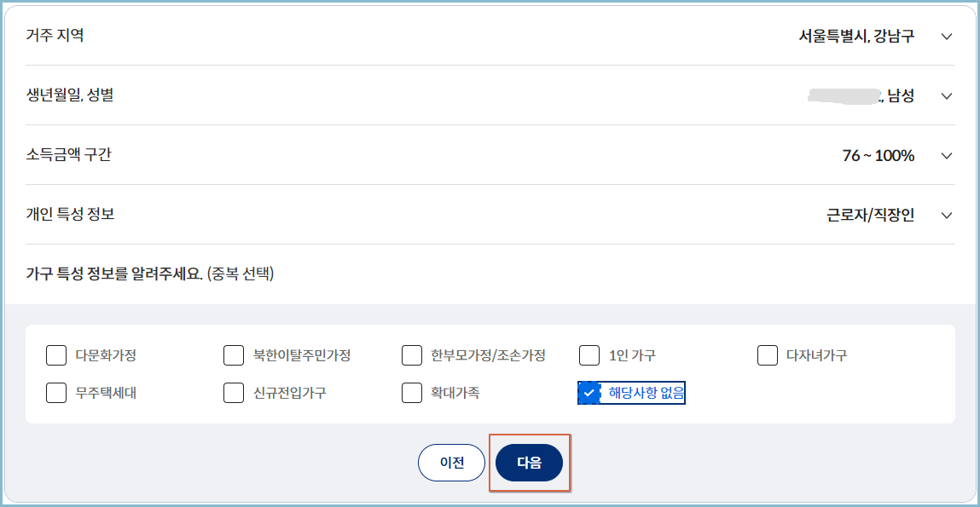Click the 다음 button
The image size is (980, 507).
(530, 462)
